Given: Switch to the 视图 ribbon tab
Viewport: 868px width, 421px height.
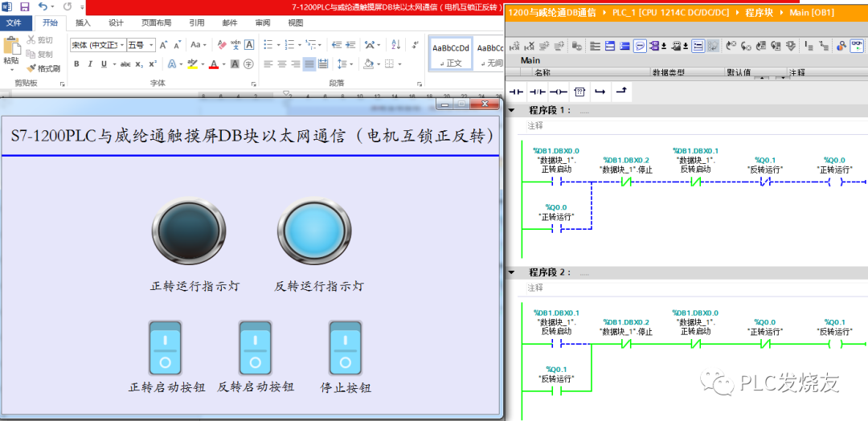Looking at the screenshot, I should click(296, 22).
